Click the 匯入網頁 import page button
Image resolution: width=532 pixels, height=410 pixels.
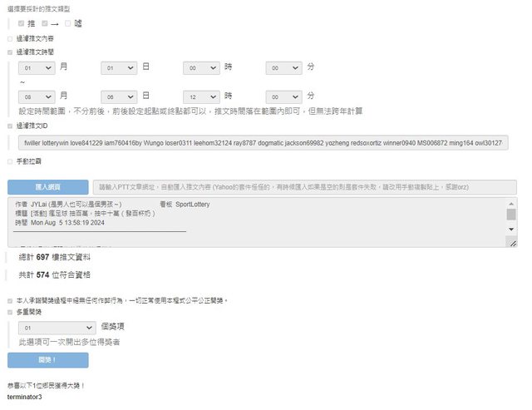point(47,187)
